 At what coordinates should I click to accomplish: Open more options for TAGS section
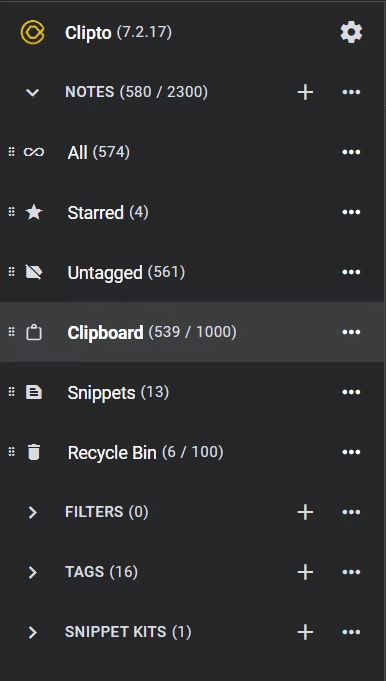pyautogui.click(x=351, y=572)
